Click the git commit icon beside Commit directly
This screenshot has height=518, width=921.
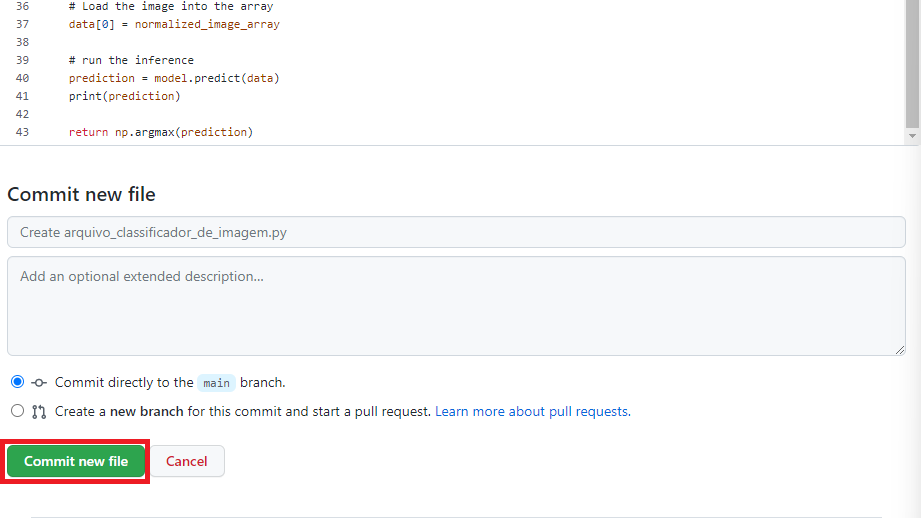tap(39, 383)
